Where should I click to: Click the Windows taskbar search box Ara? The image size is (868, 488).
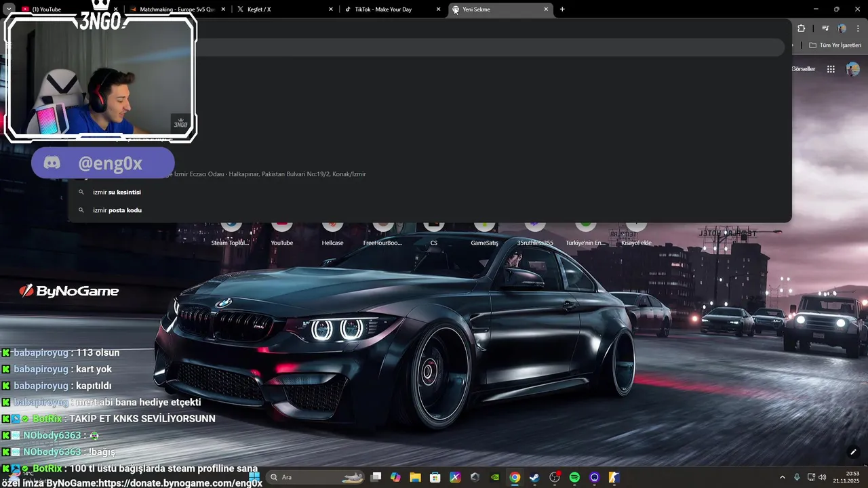pyautogui.click(x=315, y=477)
